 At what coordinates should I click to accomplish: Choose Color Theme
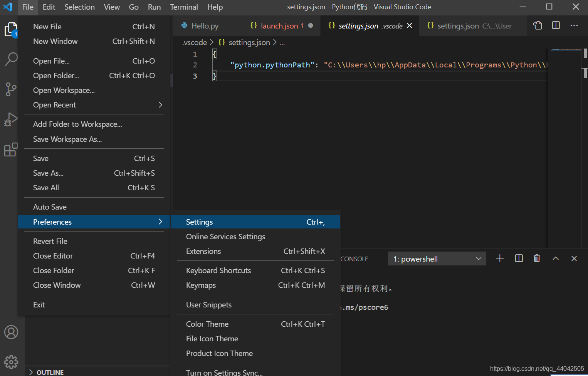(x=255, y=324)
